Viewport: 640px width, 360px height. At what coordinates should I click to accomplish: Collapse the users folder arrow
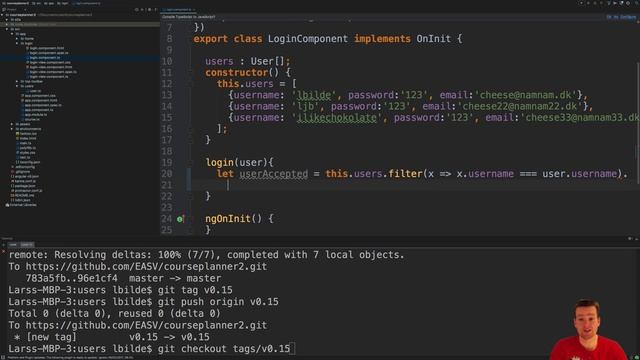tap(17, 86)
